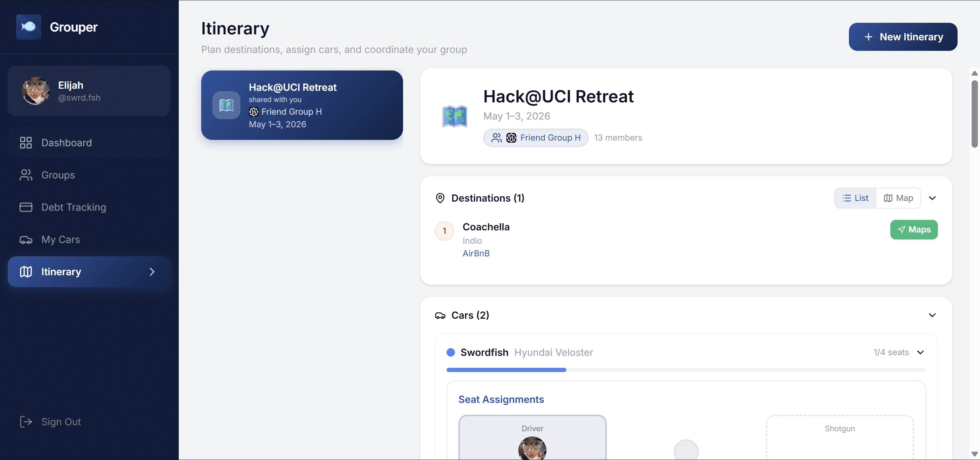Click the Itinerary sidebar arrow chevron
980x460 pixels.
[152, 272]
